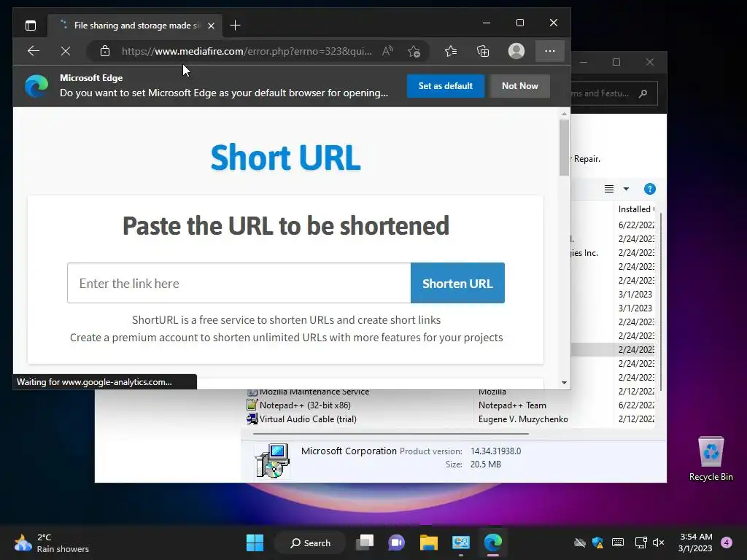
Task: Open Collections panel in Edge
Action: click(483, 51)
